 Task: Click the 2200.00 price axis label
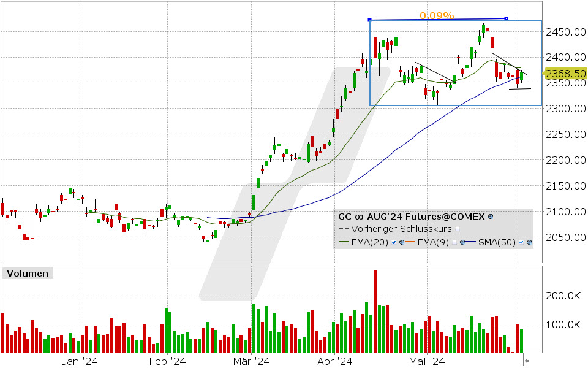(565, 160)
